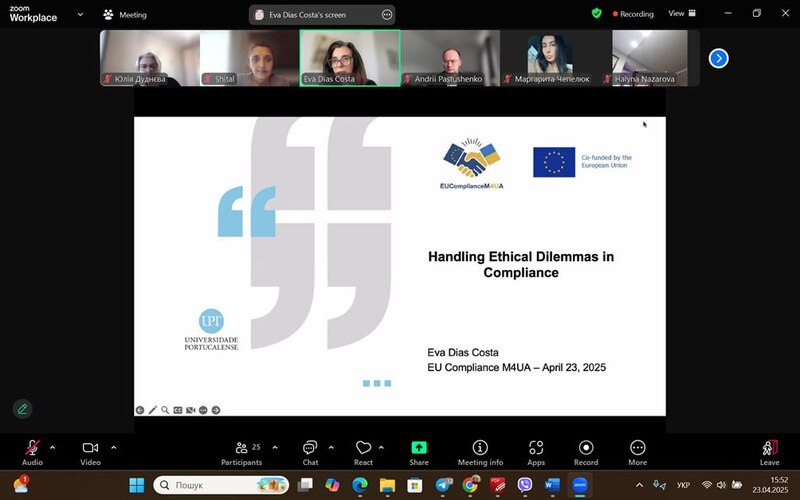Open the React heart menu
800x500 pixels.
tap(363, 453)
